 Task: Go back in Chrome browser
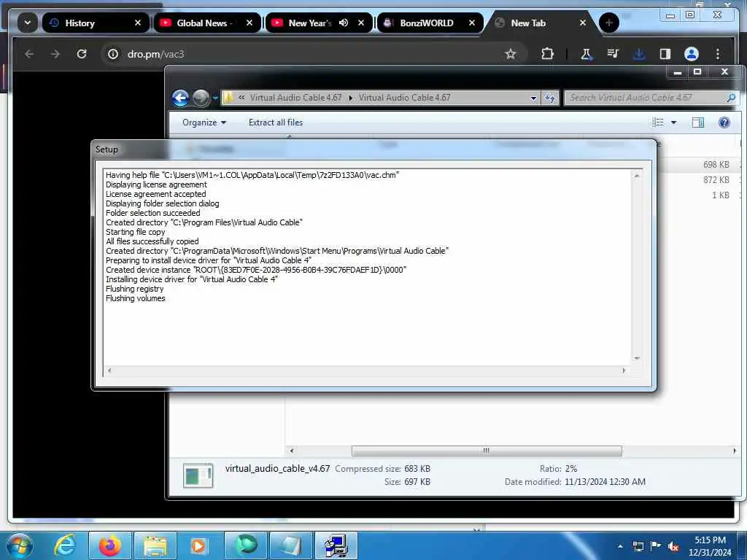point(29,54)
